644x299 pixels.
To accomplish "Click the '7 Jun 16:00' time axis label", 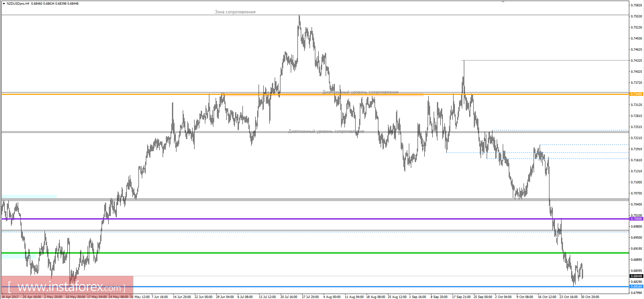I will tap(160, 297).
